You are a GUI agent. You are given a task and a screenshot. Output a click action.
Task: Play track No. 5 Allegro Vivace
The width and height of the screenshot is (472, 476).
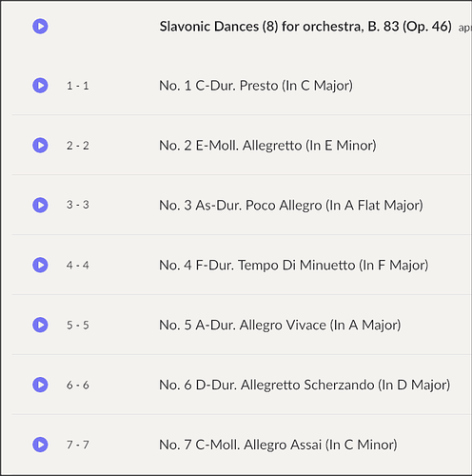[x=40, y=325]
